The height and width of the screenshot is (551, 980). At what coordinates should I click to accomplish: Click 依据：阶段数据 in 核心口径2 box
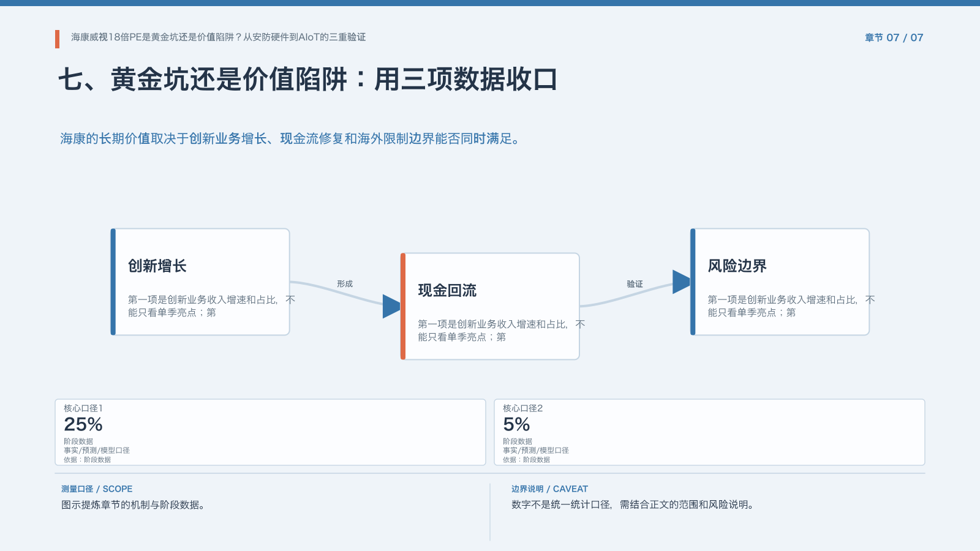pos(526,460)
